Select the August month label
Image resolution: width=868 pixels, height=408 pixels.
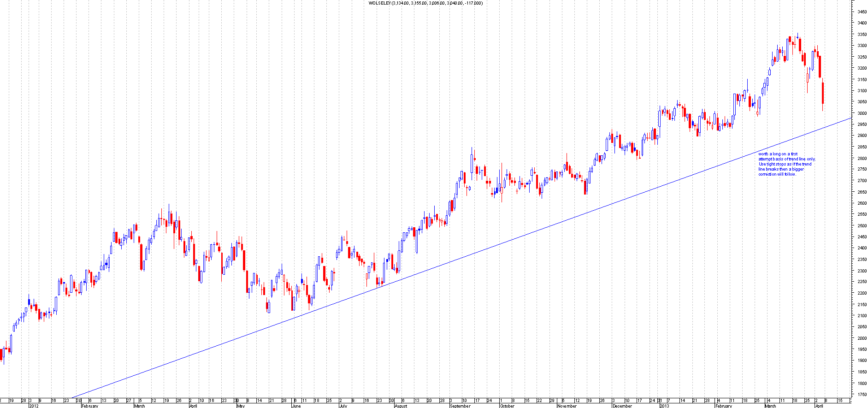pyautogui.click(x=401, y=406)
